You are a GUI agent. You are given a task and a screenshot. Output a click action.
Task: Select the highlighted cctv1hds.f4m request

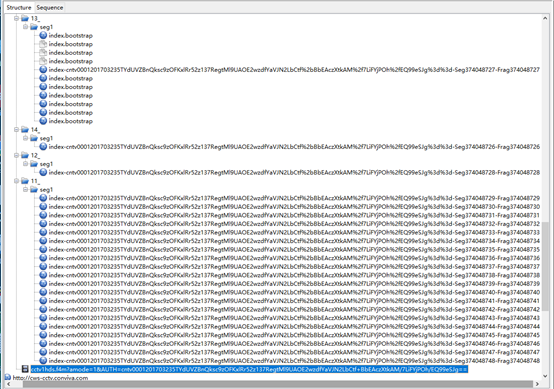tap(249, 369)
